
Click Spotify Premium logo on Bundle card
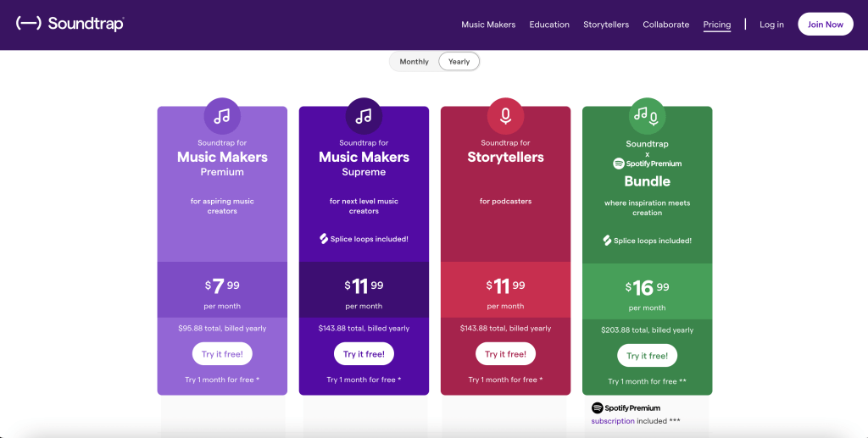coord(647,164)
